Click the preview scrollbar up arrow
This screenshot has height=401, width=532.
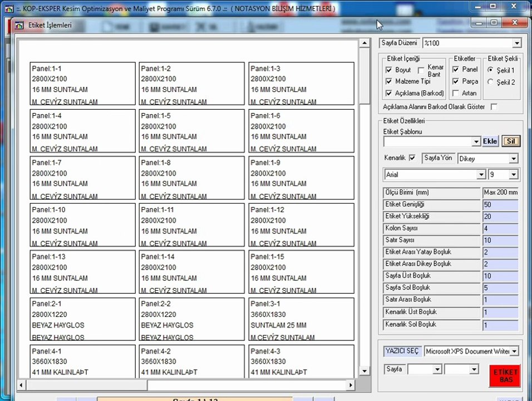(x=364, y=43)
